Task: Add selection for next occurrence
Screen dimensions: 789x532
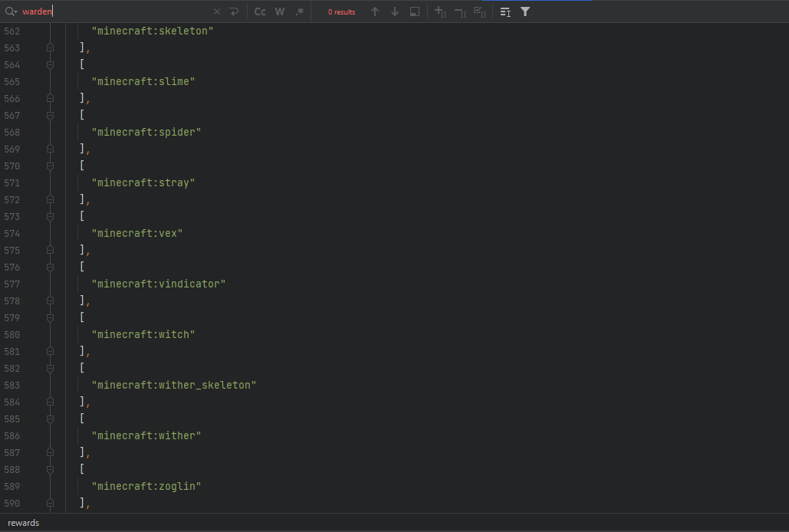Action: click(440, 11)
